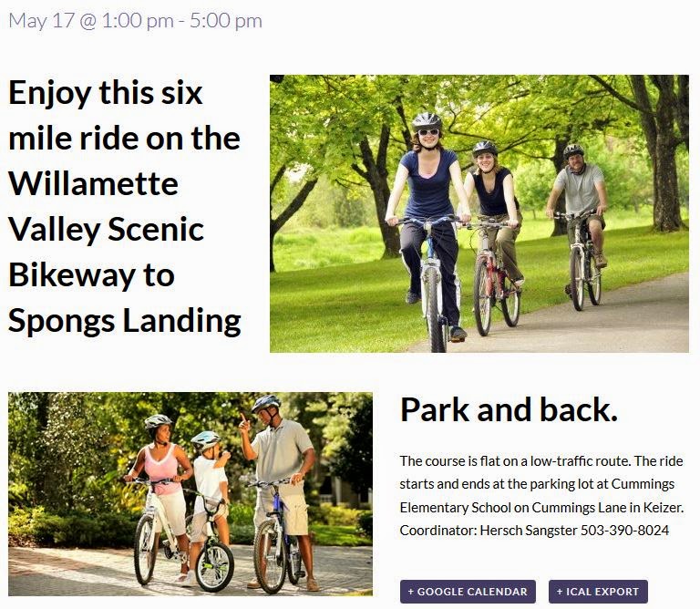Click the plus sign on Google Calendar button
Image resolution: width=700 pixels, height=609 pixels.
(x=411, y=592)
